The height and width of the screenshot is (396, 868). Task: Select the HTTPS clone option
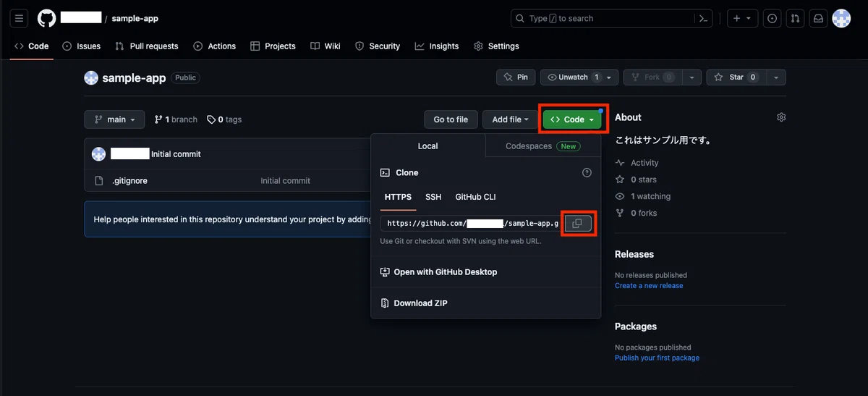(x=398, y=197)
